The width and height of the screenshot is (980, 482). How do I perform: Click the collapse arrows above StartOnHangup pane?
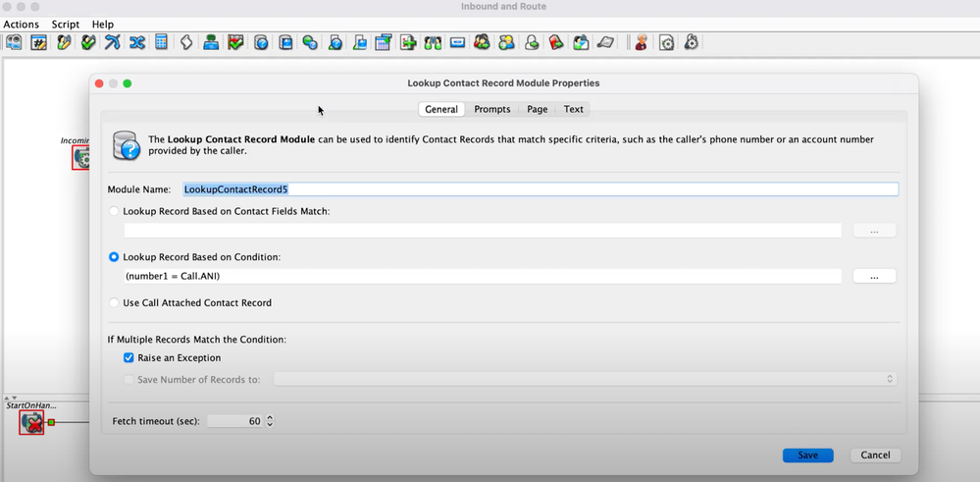[11, 398]
